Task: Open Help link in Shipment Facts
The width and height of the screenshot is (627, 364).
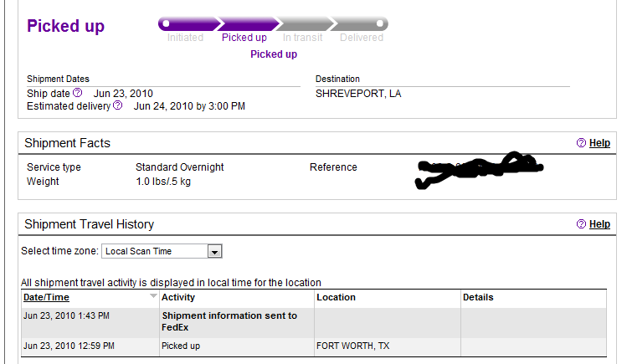Action: 599,143
